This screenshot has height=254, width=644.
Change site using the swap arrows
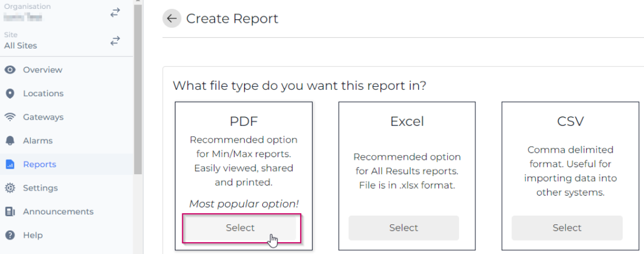[x=115, y=41]
